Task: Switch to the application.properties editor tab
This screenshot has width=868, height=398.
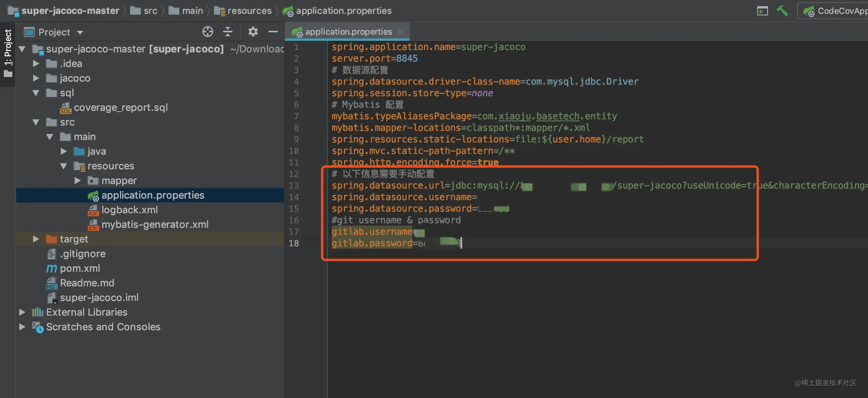Action: pos(348,32)
